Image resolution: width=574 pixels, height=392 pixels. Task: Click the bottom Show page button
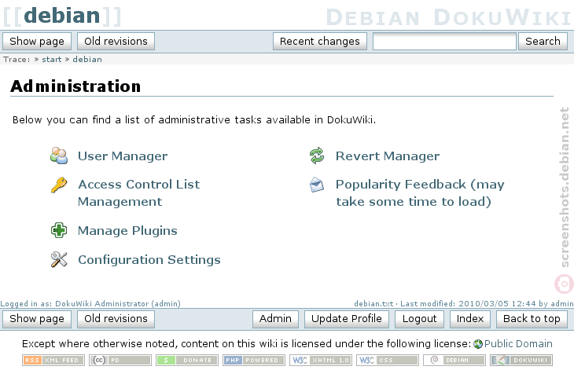(37, 318)
